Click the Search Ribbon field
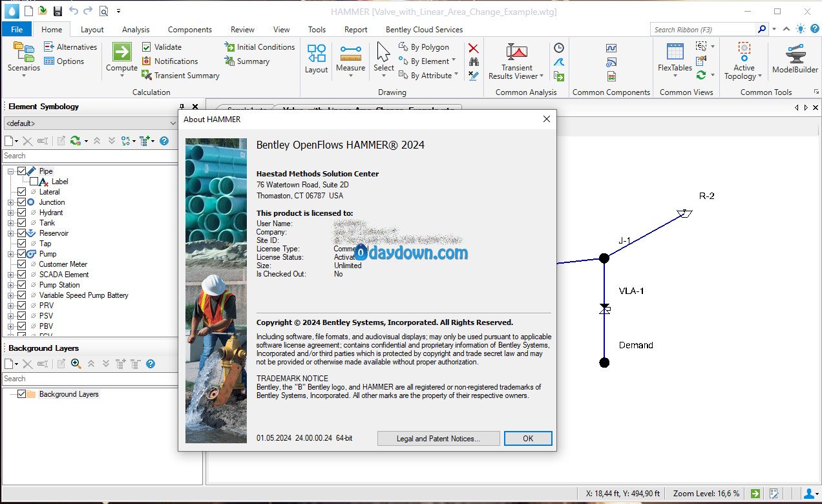The height and width of the screenshot is (504, 822). pos(704,29)
